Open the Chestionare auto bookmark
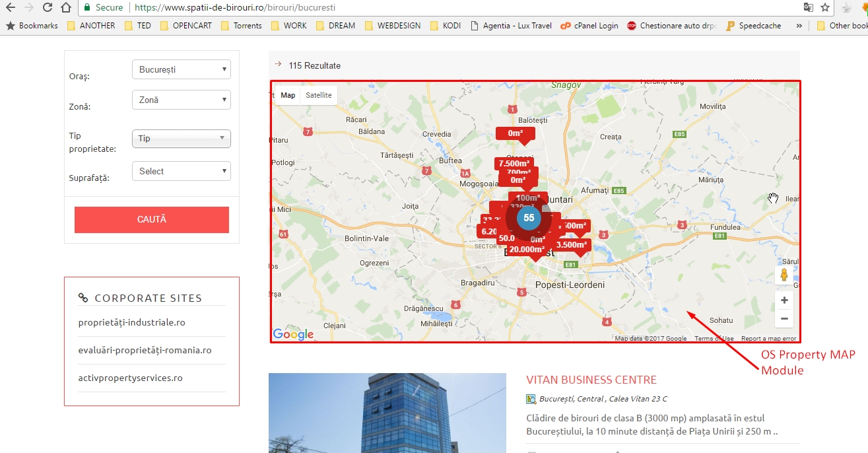 click(x=672, y=26)
